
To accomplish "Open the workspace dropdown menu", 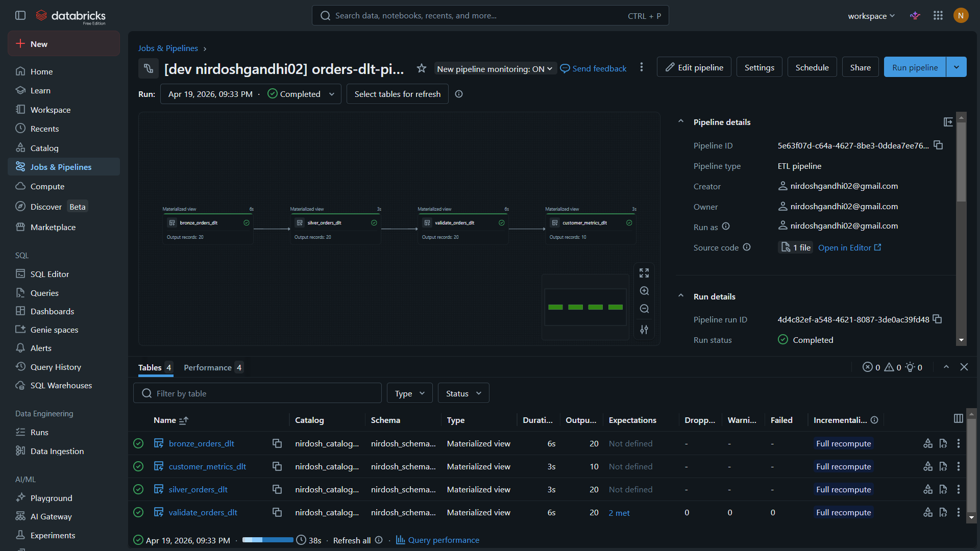I will (x=871, y=16).
